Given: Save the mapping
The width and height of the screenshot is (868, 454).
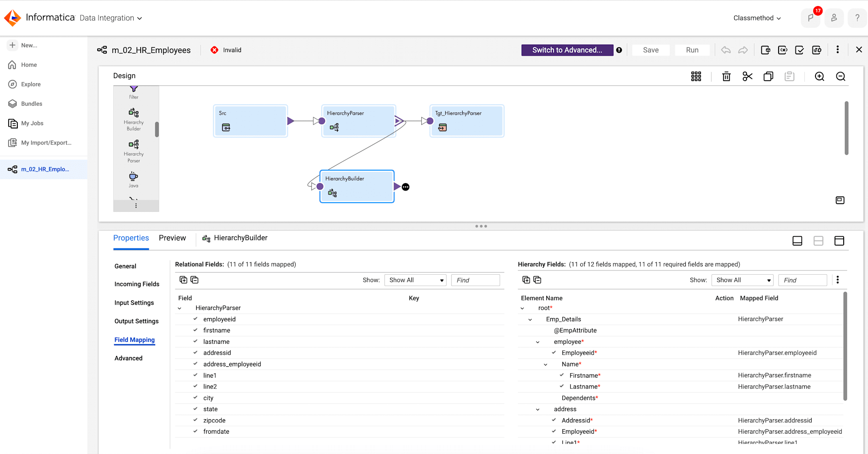Looking at the screenshot, I should pyautogui.click(x=651, y=50).
